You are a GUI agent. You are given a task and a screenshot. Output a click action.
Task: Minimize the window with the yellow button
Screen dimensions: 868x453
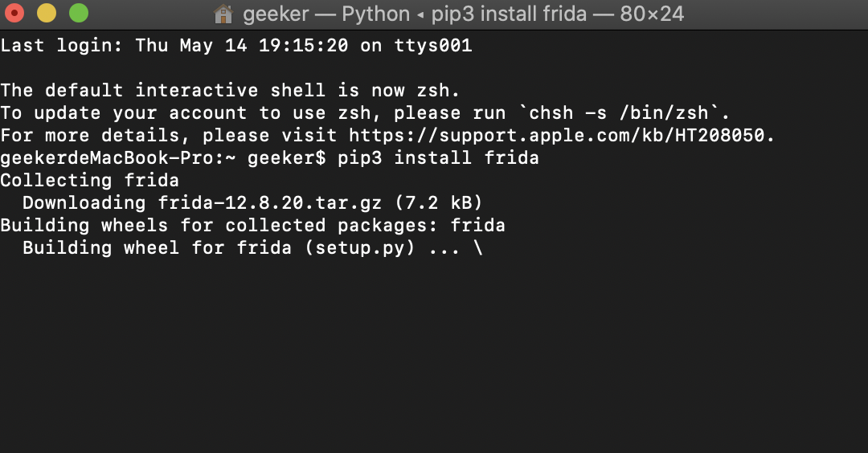[x=47, y=14]
